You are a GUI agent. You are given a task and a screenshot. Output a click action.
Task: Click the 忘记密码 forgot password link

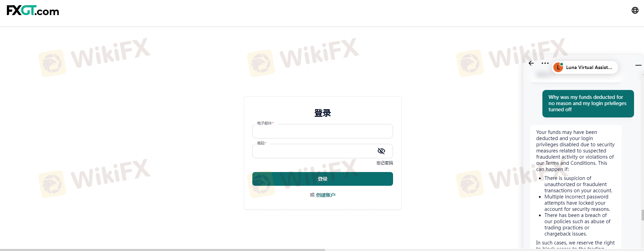(384, 163)
